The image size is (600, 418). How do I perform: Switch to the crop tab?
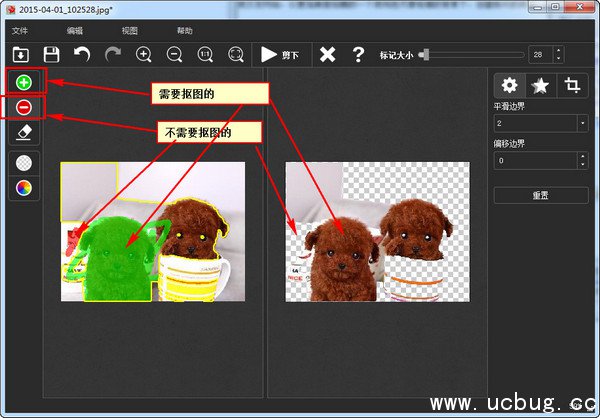tap(572, 86)
